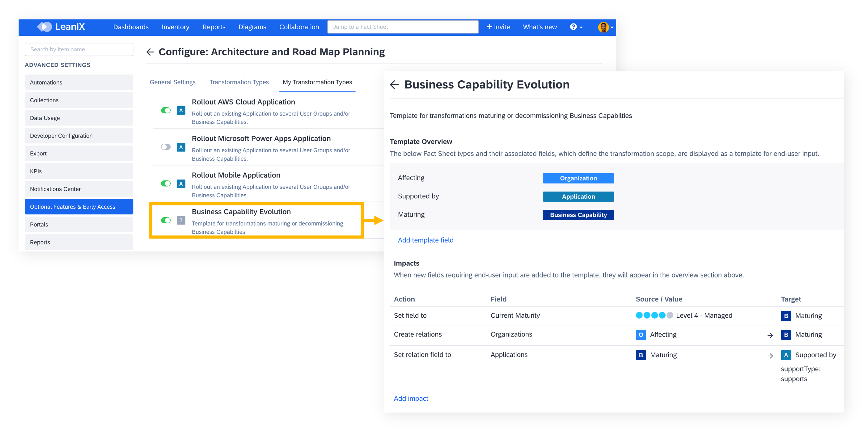Open Inventory in top navigation
This screenshot has width=868, height=436.
click(175, 27)
